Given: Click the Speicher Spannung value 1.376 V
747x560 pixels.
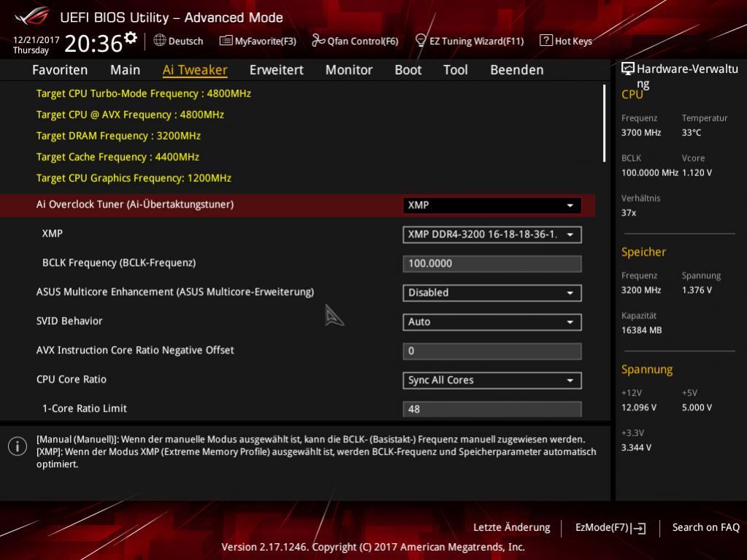Looking at the screenshot, I should [x=697, y=290].
